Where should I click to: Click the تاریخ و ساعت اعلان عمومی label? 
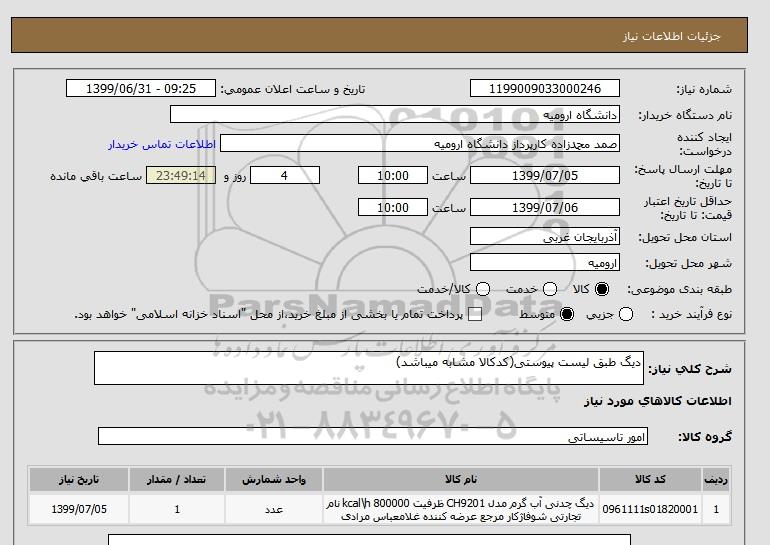coord(293,89)
